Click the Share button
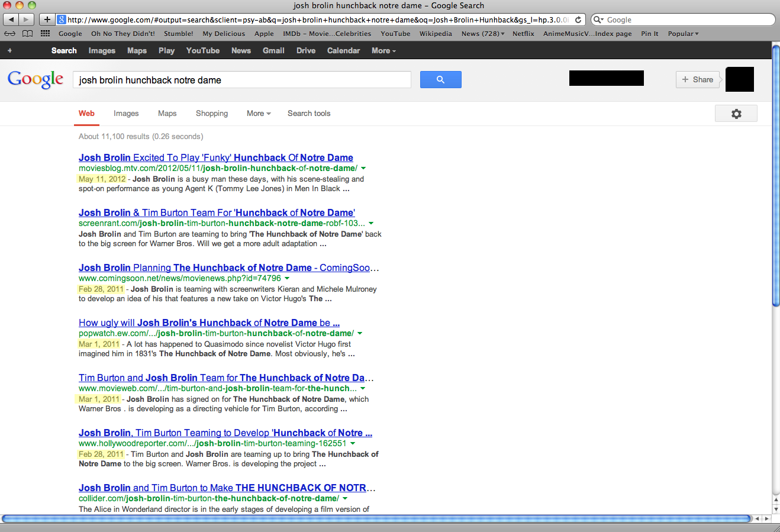The height and width of the screenshot is (532, 780). (x=697, y=79)
